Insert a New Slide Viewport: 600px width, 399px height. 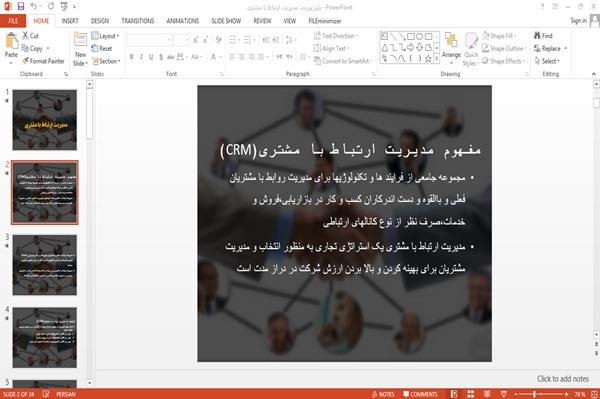click(80, 49)
